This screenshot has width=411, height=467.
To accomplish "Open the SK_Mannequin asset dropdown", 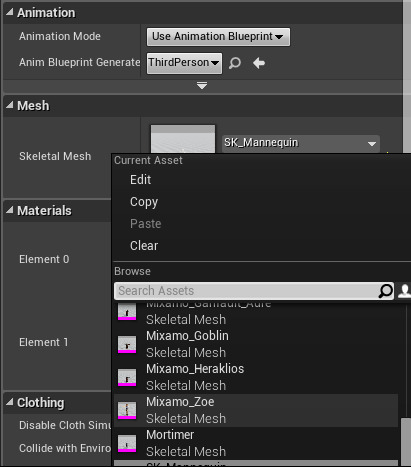I will 301,143.
